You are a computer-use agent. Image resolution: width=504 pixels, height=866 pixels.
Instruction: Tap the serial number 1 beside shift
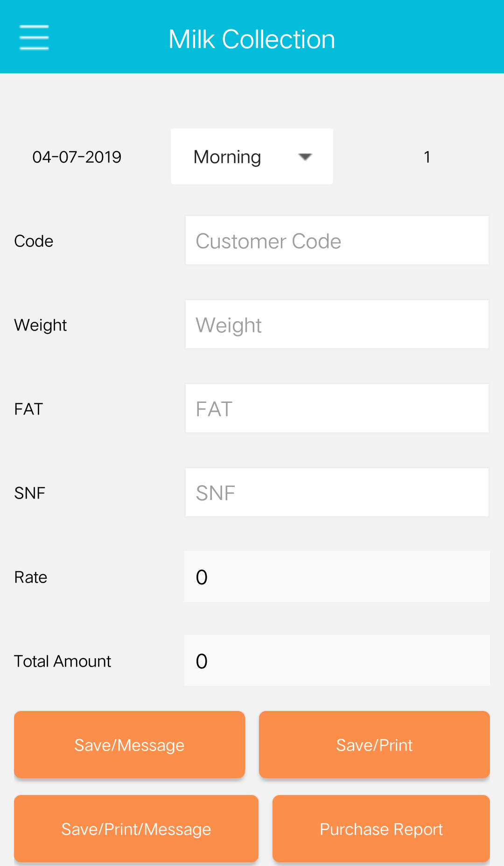point(427,157)
